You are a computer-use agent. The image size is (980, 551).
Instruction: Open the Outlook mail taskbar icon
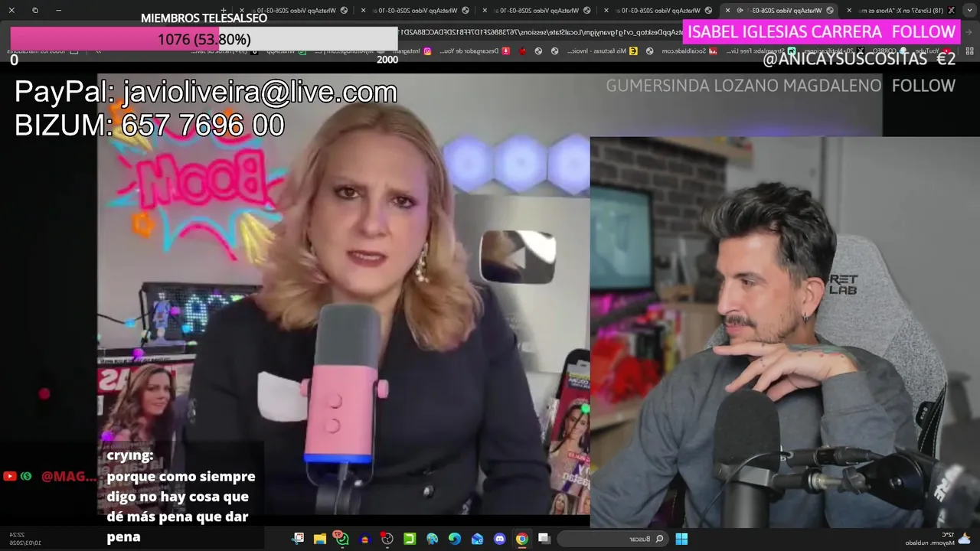[477, 539]
